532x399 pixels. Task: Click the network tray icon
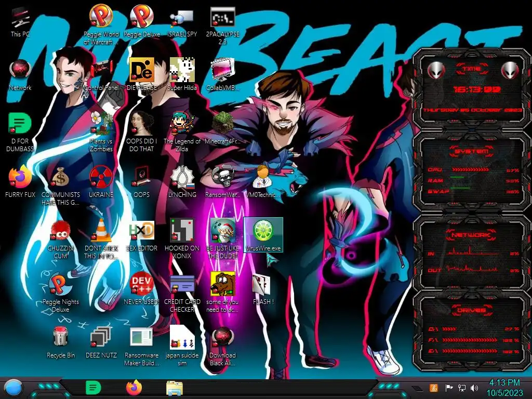462,388
